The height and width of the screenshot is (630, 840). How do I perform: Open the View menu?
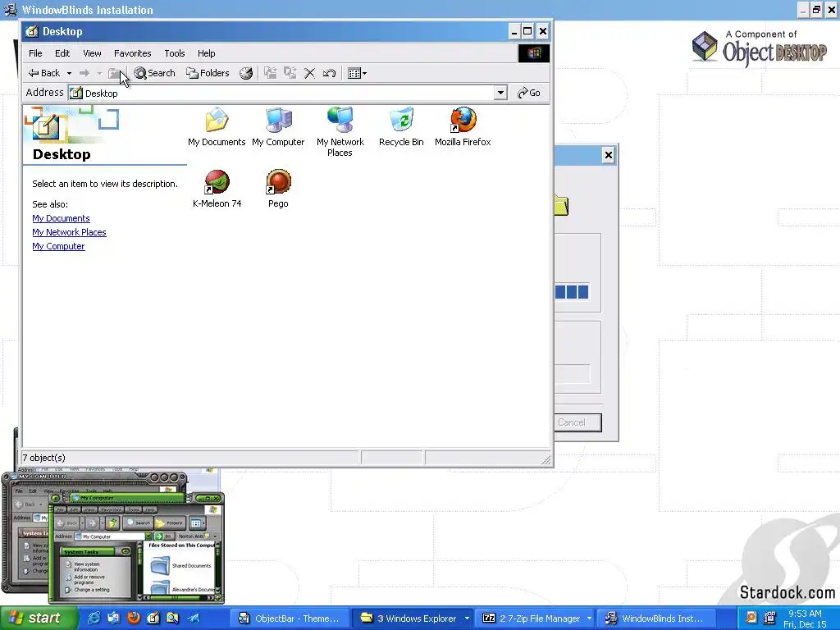pyautogui.click(x=92, y=53)
